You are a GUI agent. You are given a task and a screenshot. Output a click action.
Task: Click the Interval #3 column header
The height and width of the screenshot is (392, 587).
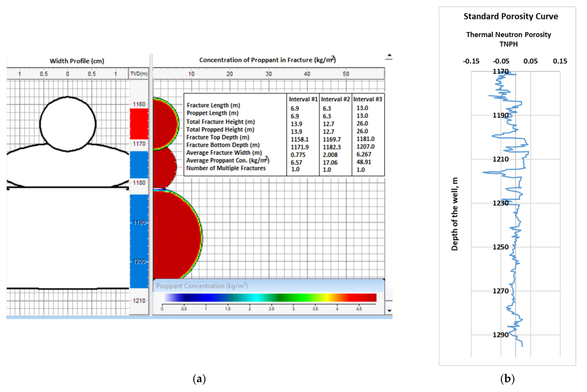[367, 99]
